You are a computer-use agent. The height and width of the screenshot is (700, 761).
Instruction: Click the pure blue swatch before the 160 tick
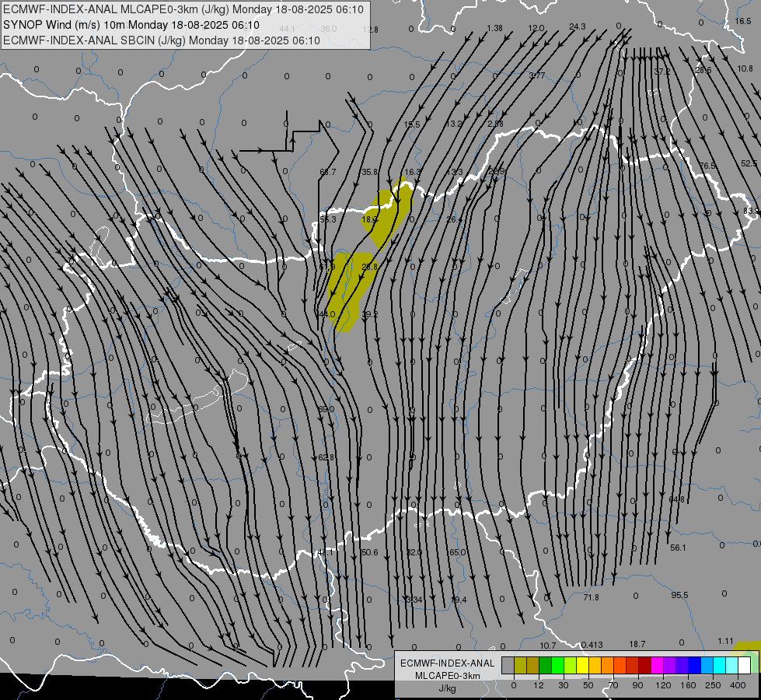point(694,665)
